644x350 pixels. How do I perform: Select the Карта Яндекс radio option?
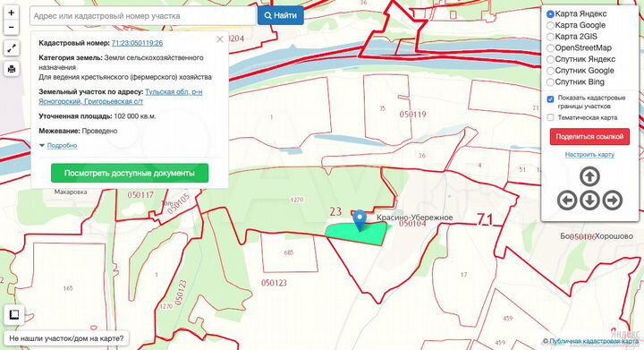550,14
